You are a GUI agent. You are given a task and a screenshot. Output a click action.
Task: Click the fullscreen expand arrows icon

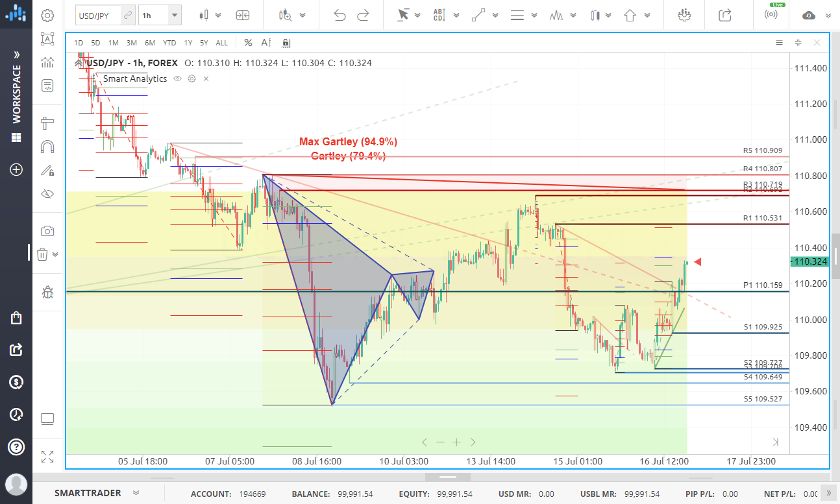[x=47, y=457]
